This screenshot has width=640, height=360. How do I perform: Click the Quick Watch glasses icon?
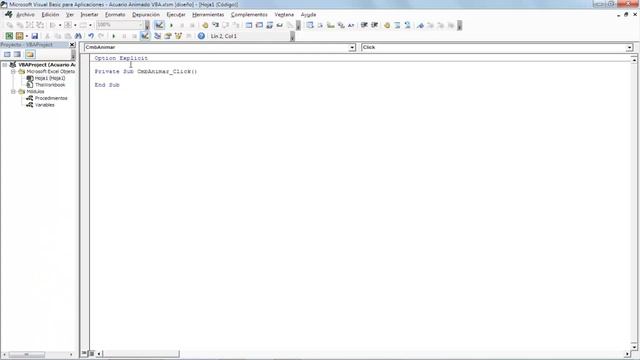click(280, 25)
